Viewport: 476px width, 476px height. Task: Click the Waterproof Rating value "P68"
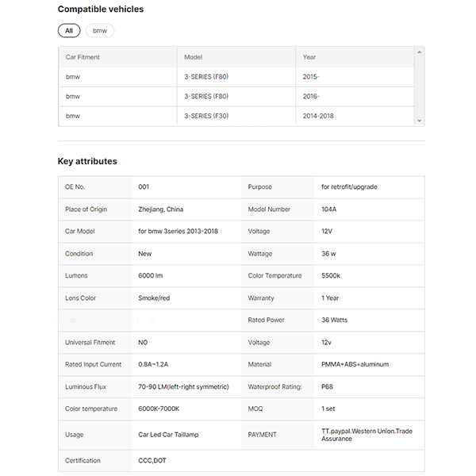point(328,387)
